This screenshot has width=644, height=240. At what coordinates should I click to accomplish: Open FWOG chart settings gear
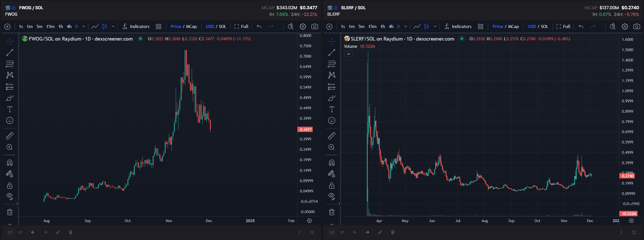pyautogui.click(x=303, y=26)
